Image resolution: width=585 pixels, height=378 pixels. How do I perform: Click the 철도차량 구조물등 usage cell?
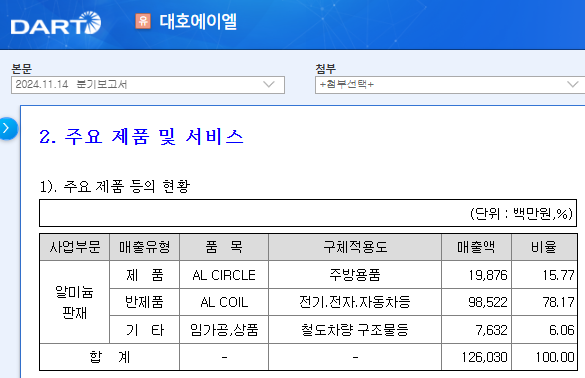355,330
